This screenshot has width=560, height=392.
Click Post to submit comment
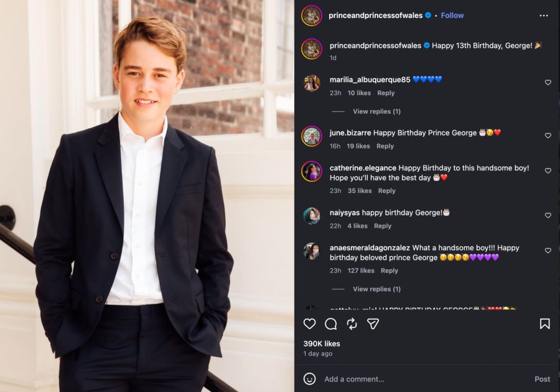tap(542, 379)
